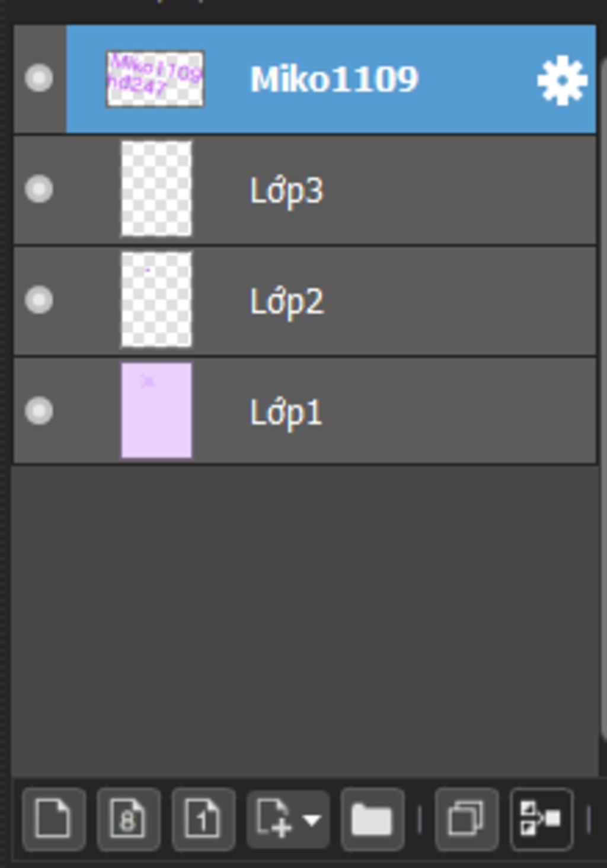Click the Miko1109 text layer name
This screenshot has width=607, height=868.
[334, 79]
